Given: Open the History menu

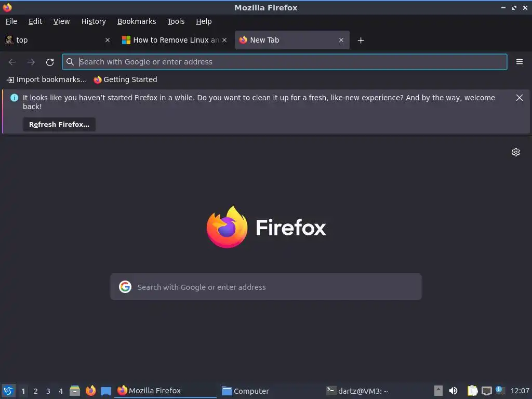Looking at the screenshot, I should click(94, 21).
